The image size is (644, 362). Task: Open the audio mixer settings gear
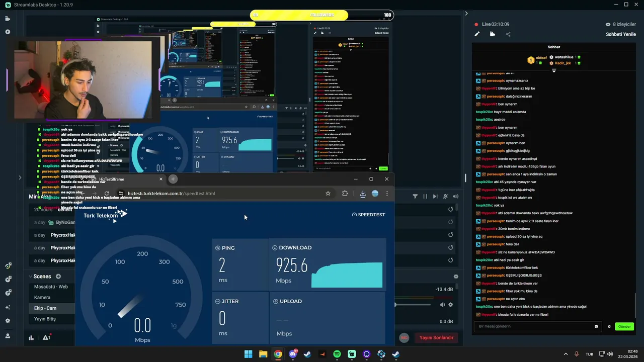tap(456, 277)
